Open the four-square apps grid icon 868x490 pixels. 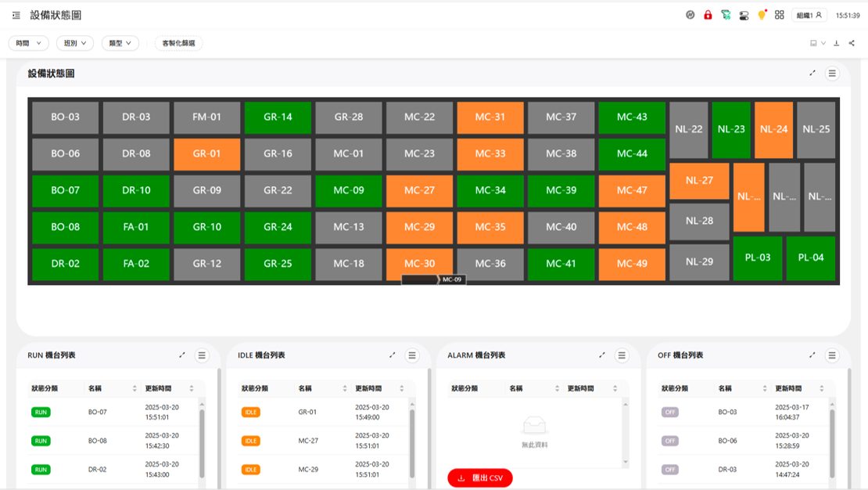780,15
